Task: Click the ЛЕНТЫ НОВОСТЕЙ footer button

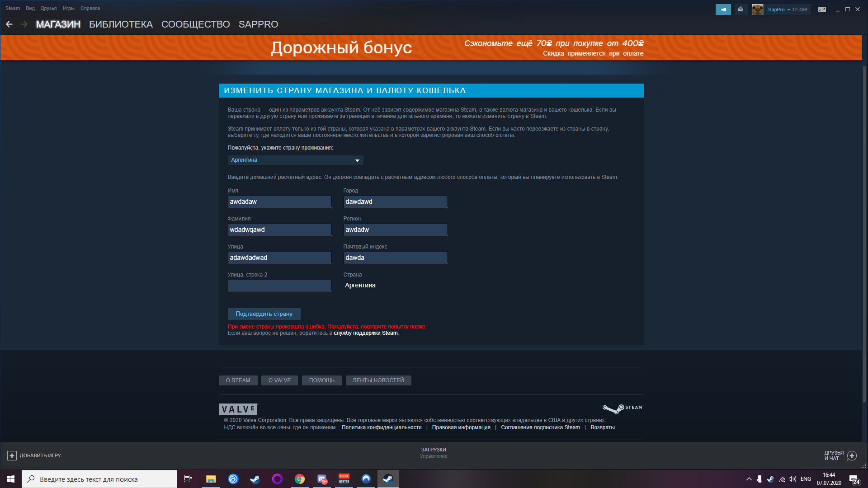Action: pos(378,380)
